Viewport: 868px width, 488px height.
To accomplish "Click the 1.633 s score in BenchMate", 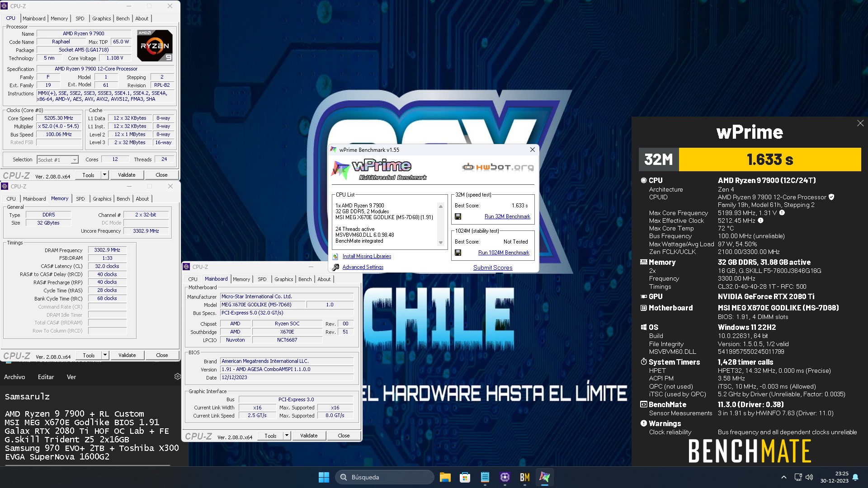I will coord(770,160).
